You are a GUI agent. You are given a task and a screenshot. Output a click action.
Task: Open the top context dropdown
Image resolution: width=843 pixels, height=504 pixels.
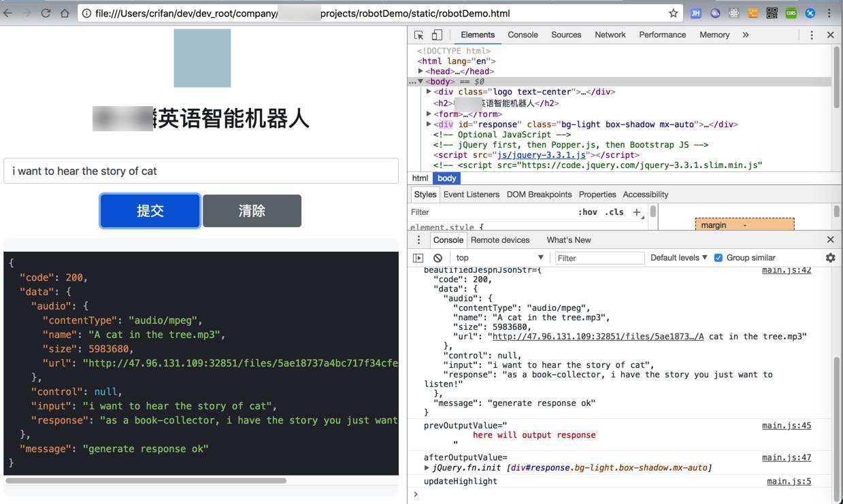[499, 258]
